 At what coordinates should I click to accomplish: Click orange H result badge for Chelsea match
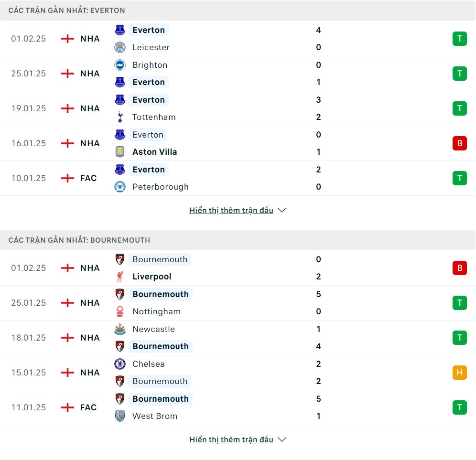(460, 373)
